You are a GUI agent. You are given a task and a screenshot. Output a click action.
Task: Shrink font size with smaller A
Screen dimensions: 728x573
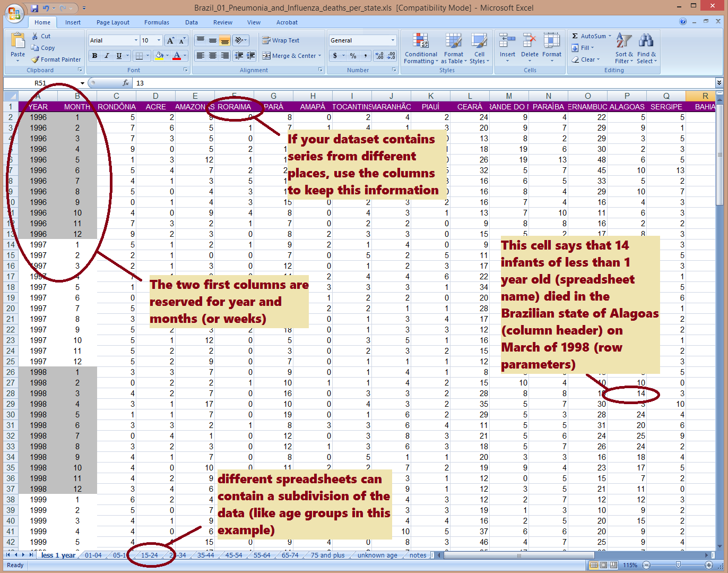(x=182, y=40)
